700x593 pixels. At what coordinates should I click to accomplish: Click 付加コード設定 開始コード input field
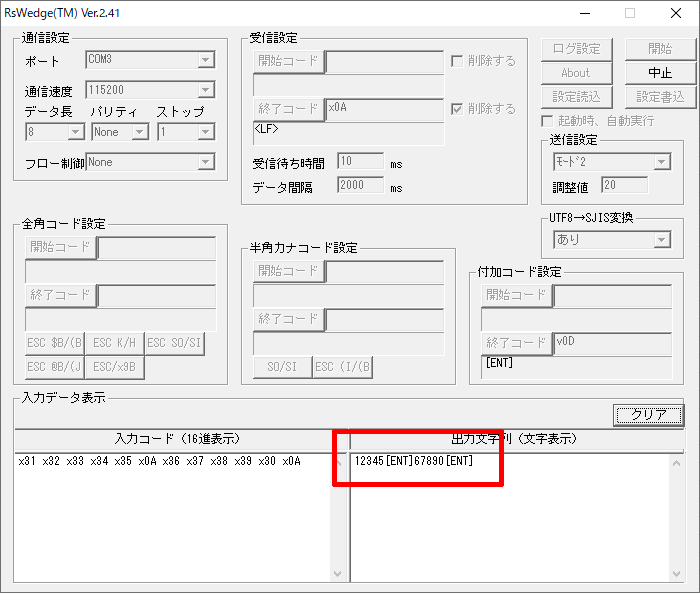613,296
